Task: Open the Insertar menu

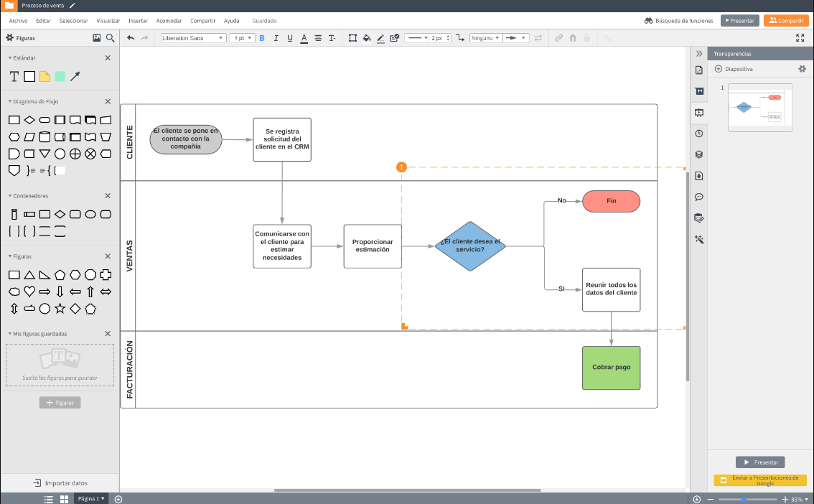Action: click(138, 21)
